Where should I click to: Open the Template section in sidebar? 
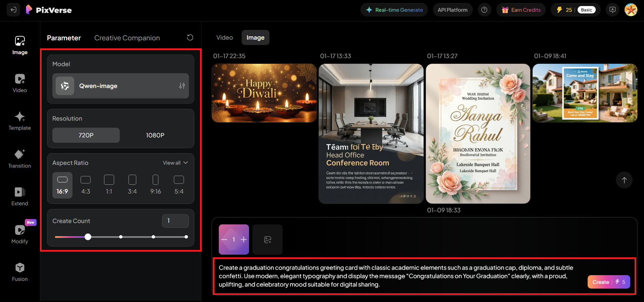click(20, 121)
